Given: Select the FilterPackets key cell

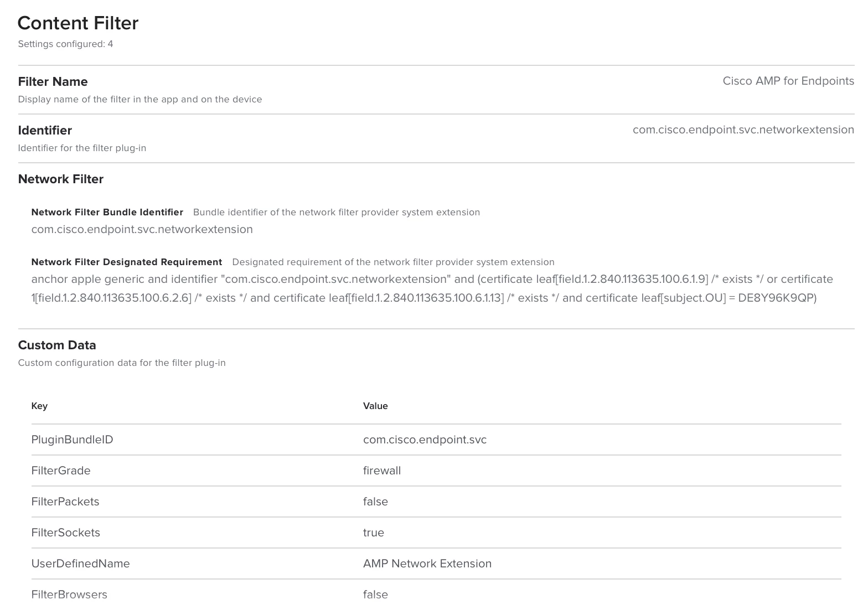Looking at the screenshot, I should (x=65, y=502).
